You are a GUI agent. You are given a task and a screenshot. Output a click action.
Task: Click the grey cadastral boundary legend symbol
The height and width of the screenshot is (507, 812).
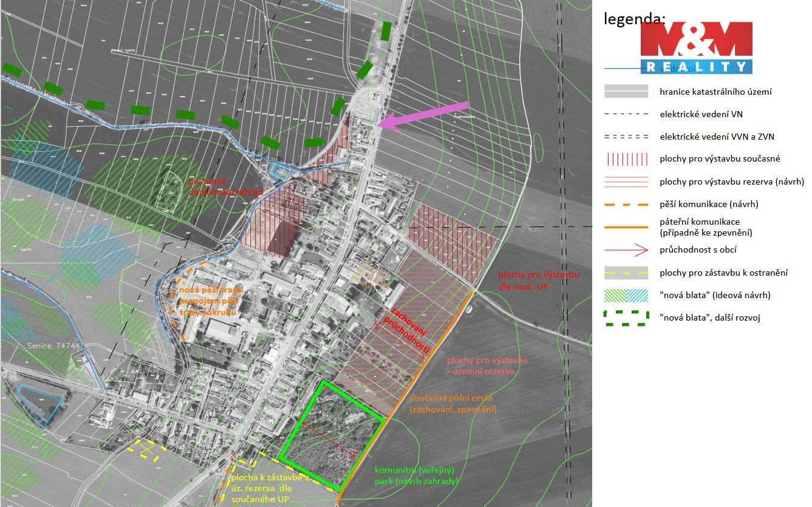pyautogui.click(x=626, y=91)
